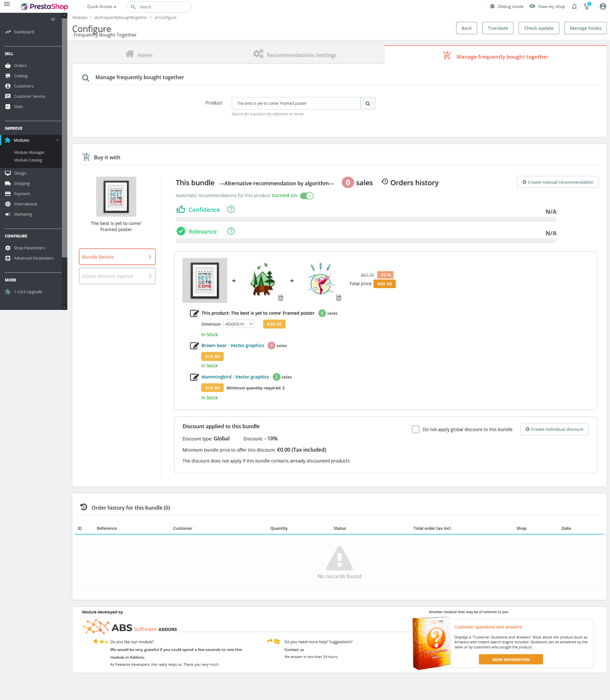Click edit icon next to Hummingbird
Screen dimensions: 610x700
tap(194, 377)
